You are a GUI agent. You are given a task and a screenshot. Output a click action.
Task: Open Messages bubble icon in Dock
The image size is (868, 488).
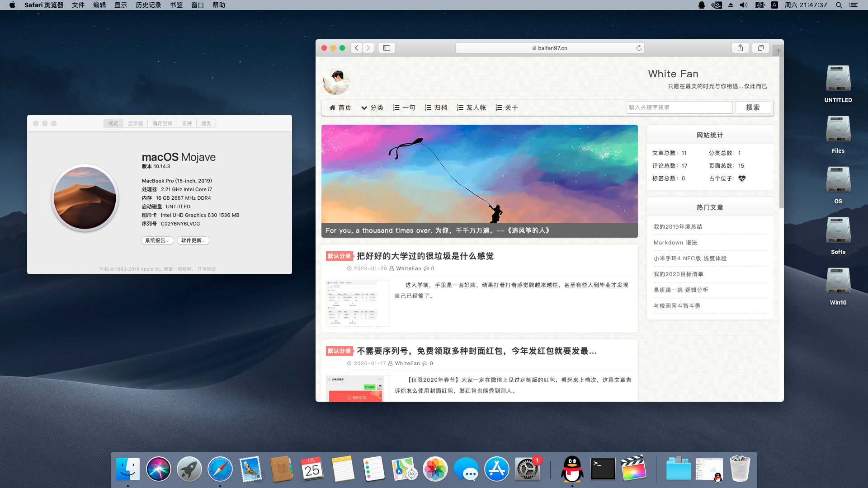(x=466, y=469)
